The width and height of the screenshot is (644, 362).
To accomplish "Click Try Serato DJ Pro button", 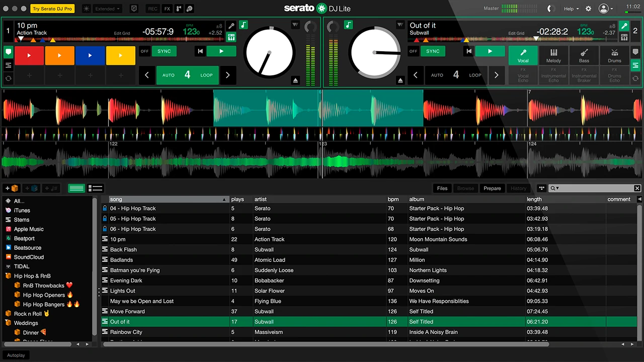I will (x=52, y=9).
